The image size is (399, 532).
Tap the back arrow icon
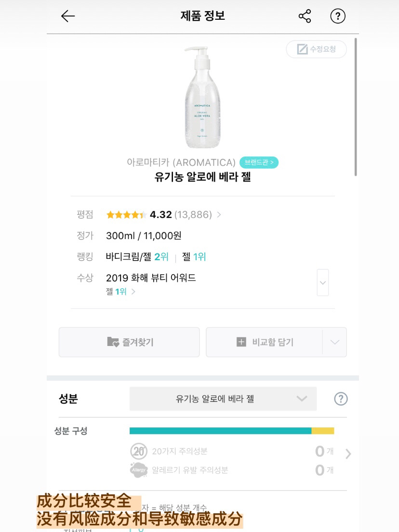tap(68, 16)
